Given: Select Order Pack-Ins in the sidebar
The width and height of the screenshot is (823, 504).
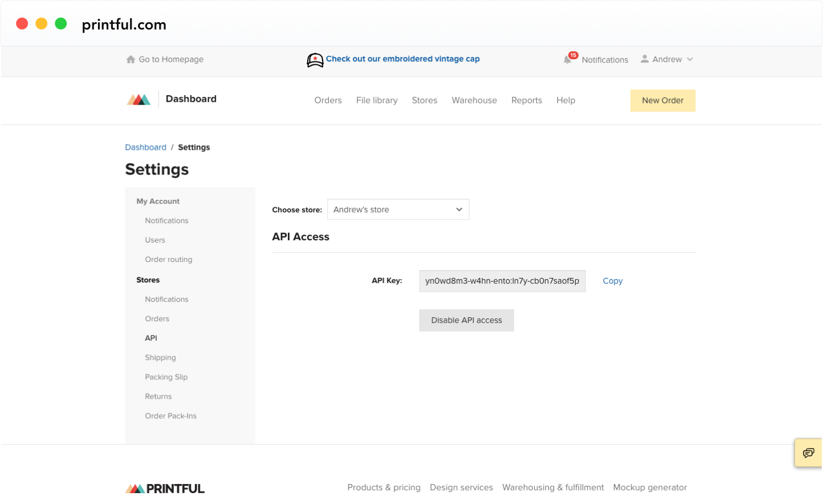Looking at the screenshot, I should pos(170,416).
